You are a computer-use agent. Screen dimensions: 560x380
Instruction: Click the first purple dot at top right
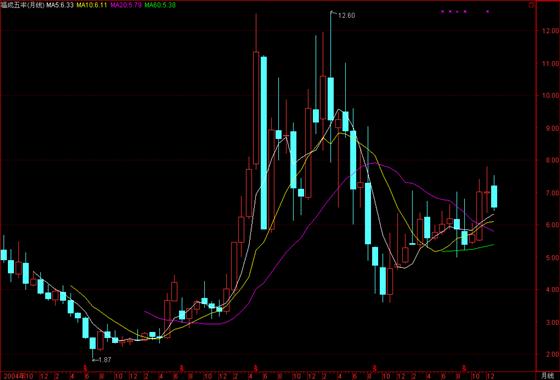(442, 11)
